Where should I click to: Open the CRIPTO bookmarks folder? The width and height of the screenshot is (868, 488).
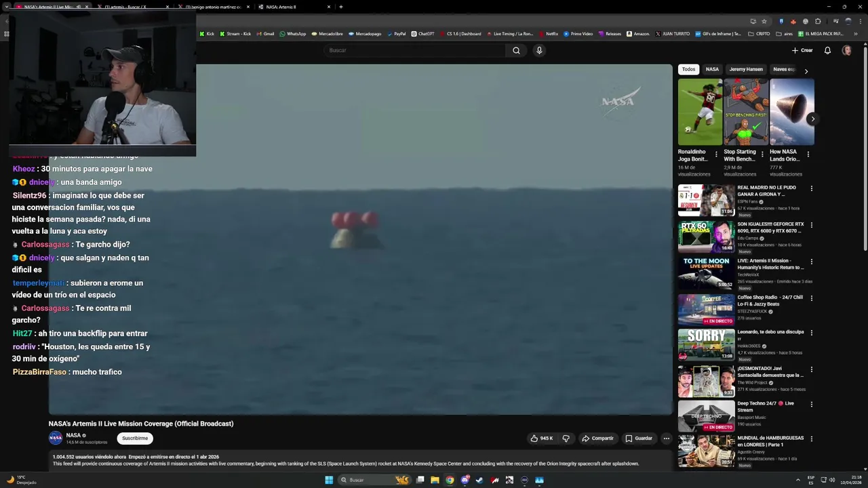pos(759,33)
